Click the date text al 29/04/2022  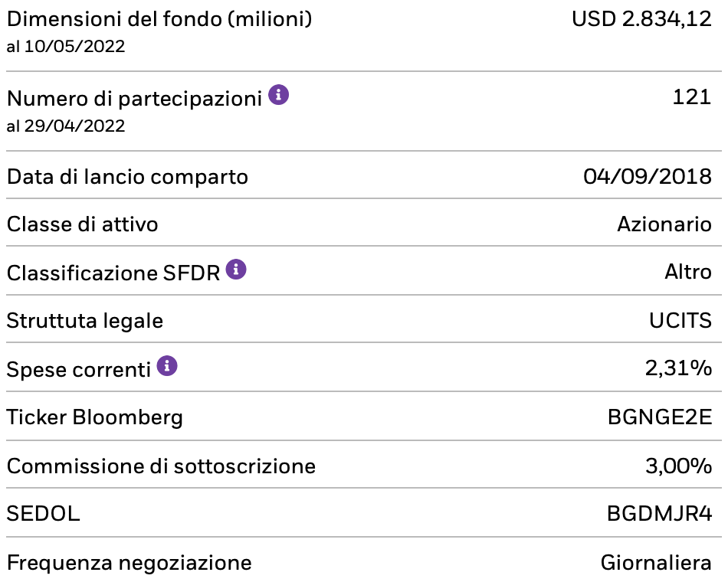click(66, 126)
